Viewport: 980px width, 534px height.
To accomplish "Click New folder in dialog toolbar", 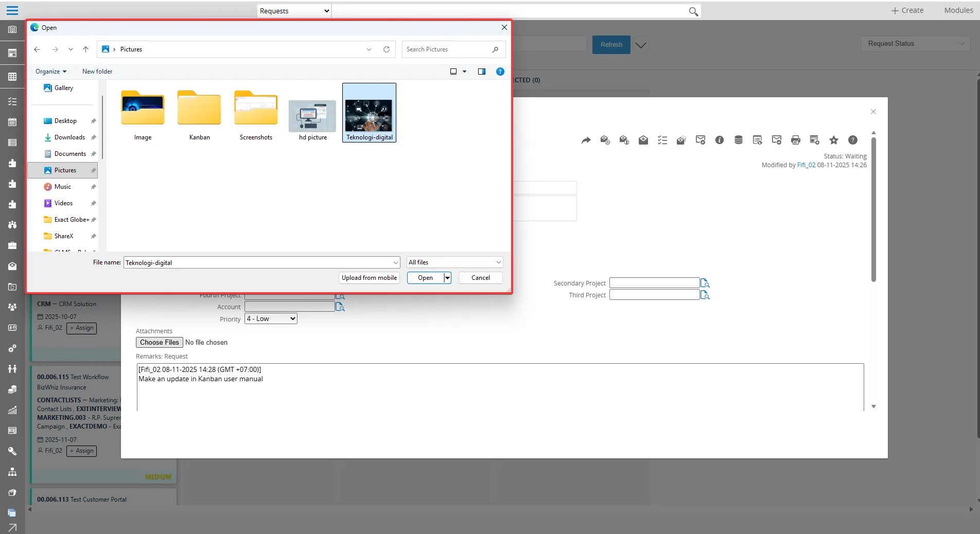I will (x=97, y=72).
